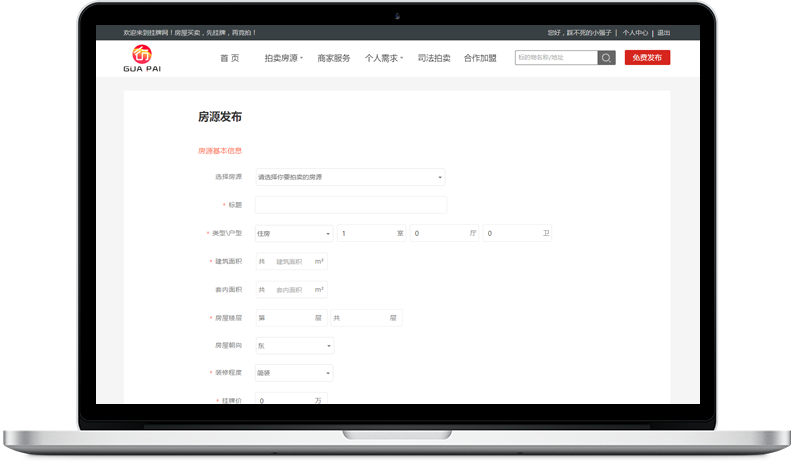The image size is (793, 462).
Task: Click the GUA PAI logo
Action: coord(142,59)
